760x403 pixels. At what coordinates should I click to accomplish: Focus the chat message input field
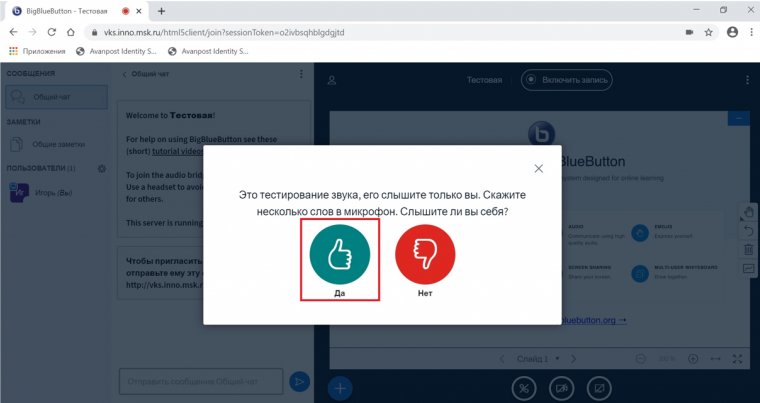[x=200, y=381]
